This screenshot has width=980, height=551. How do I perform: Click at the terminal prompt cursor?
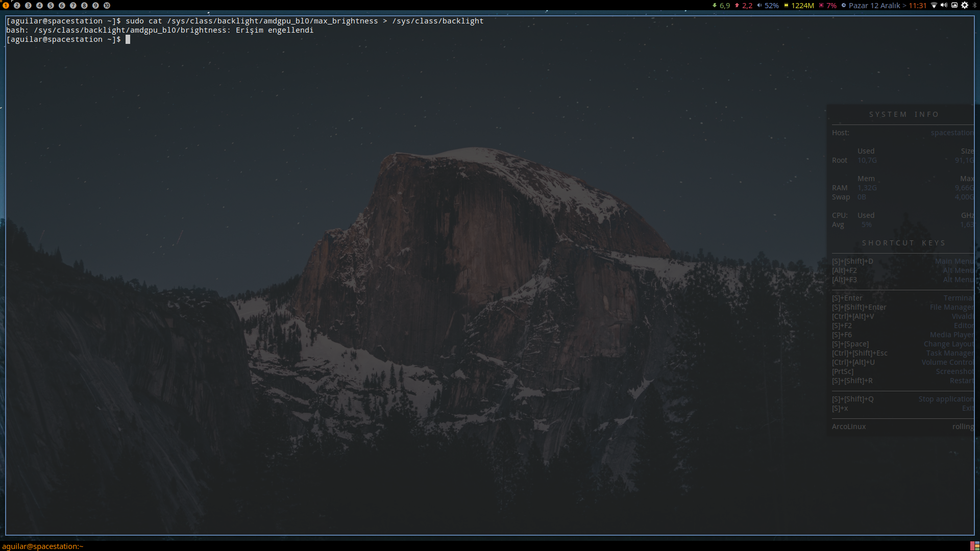(128, 39)
